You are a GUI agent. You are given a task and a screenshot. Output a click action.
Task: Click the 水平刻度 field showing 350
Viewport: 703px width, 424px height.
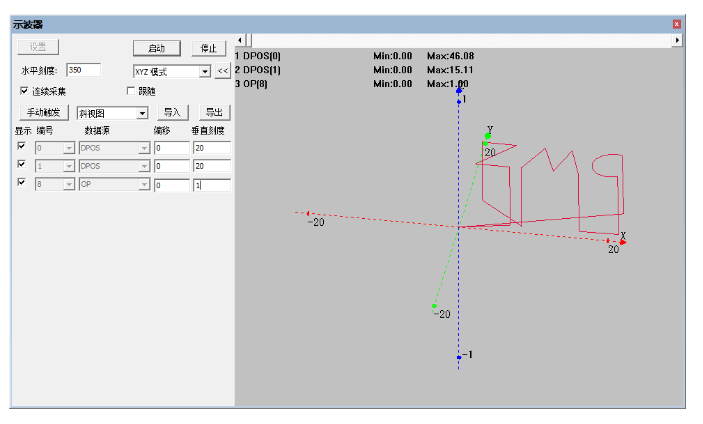coord(83,70)
